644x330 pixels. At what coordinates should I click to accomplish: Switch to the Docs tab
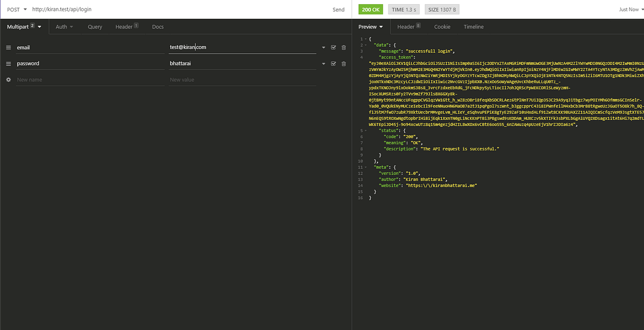(x=157, y=26)
